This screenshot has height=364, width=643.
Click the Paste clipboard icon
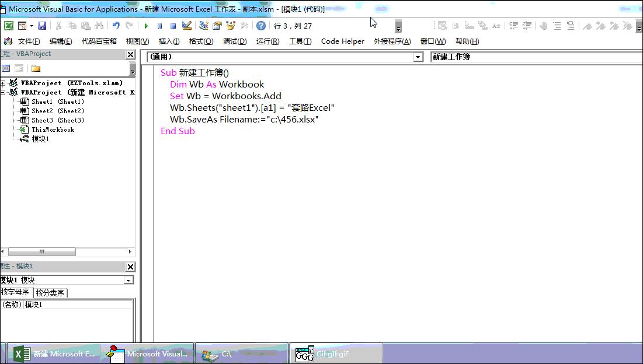(x=85, y=26)
